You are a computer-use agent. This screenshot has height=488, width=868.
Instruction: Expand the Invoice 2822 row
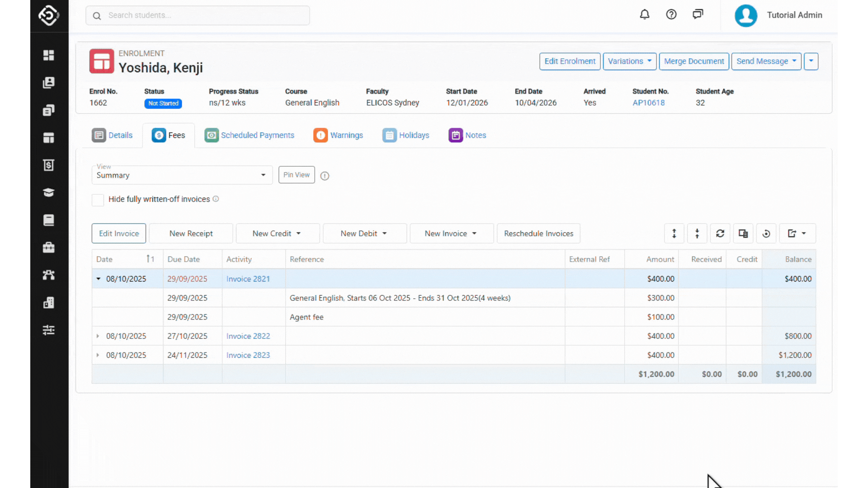[98, 336]
